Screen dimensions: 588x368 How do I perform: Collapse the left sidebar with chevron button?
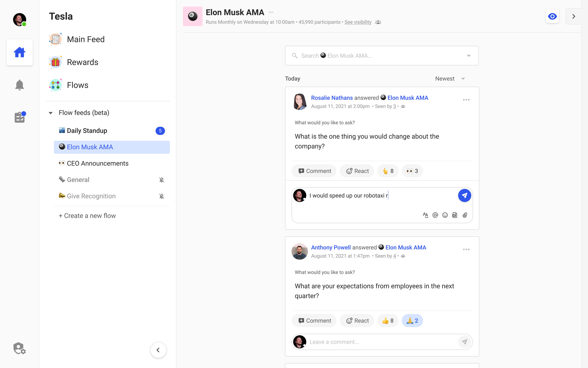(158, 350)
